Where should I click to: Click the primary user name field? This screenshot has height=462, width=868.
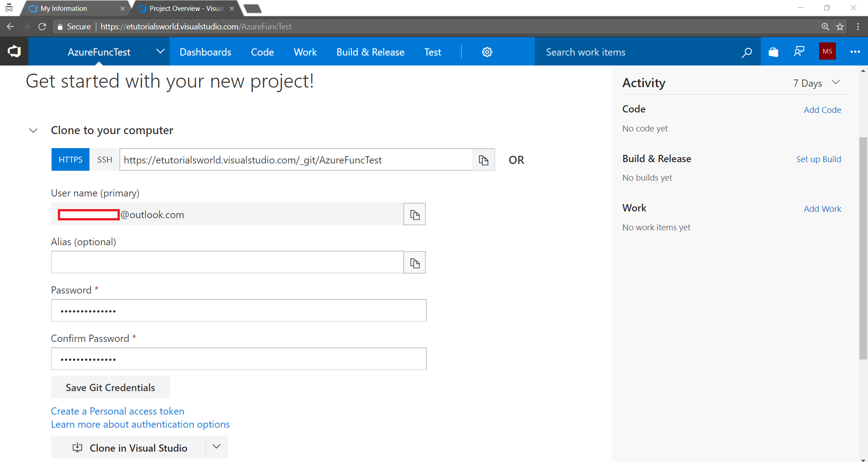(x=227, y=214)
